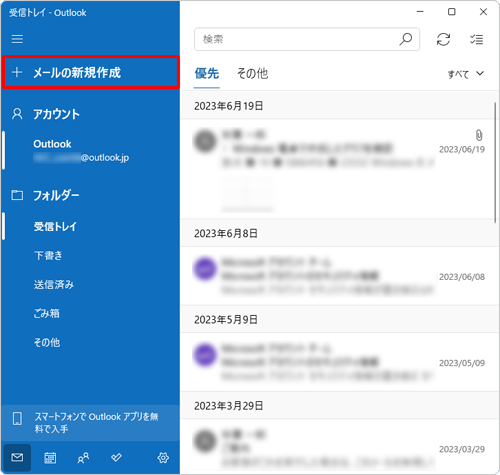Close the Outlook window
500x475 pixels.
coord(483,12)
